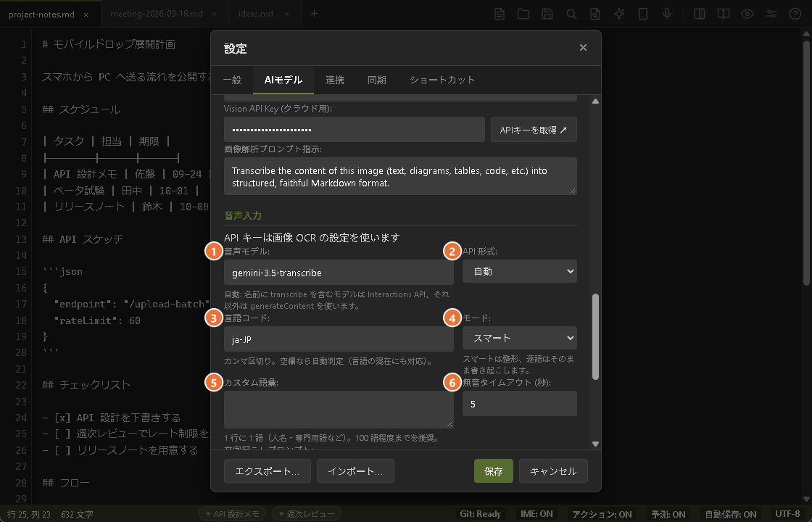Click the 週次レビュー chip in status bar
812x522 pixels.
[x=306, y=514]
